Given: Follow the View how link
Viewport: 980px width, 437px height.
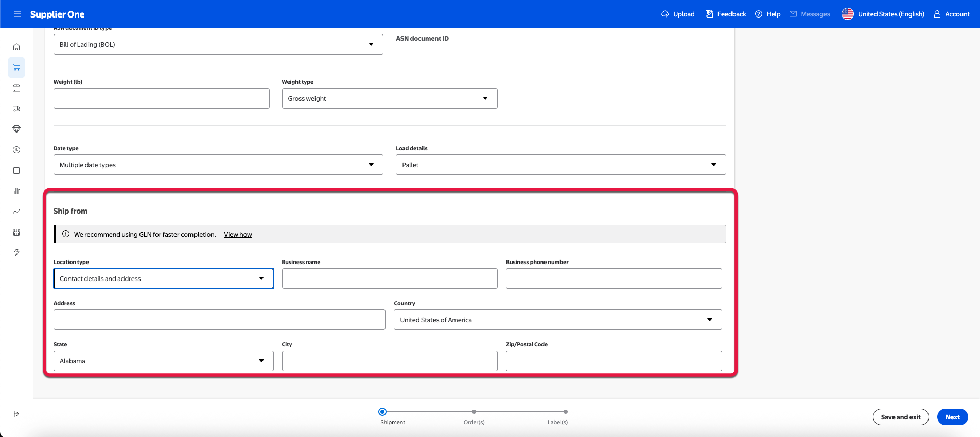Looking at the screenshot, I should [x=238, y=234].
